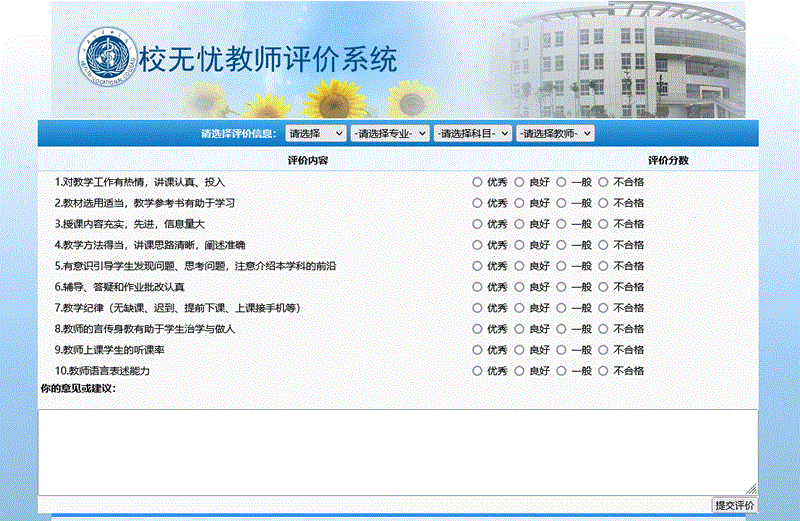
Task: Open the first 请选择 dropdown
Action: [x=315, y=133]
